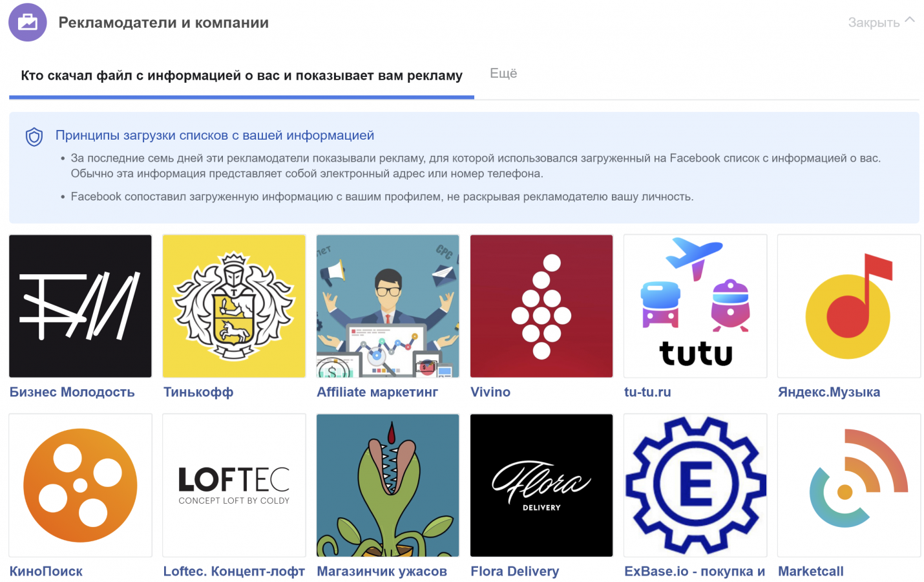Click the Affiliate маркетинг name link

(x=377, y=392)
